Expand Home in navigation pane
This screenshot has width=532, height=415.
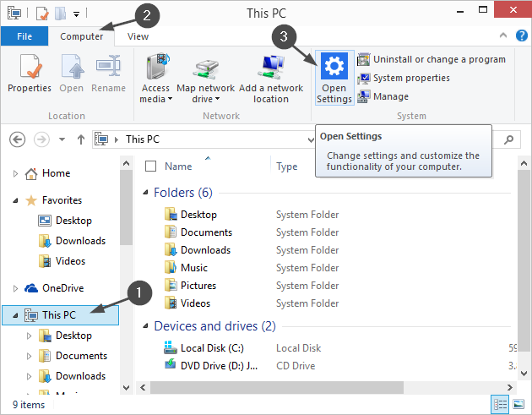click(15, 173)
